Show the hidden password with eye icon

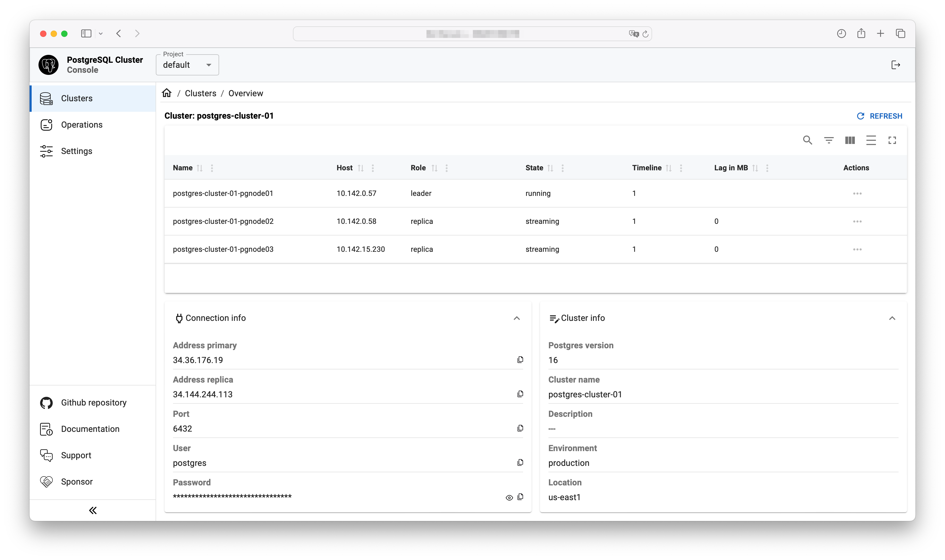point(509,498)
